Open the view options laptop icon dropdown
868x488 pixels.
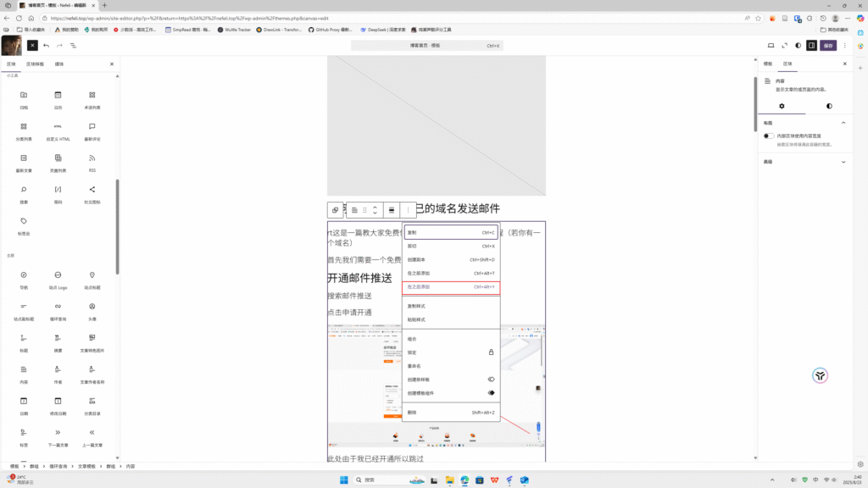click(x=771, y=46)
